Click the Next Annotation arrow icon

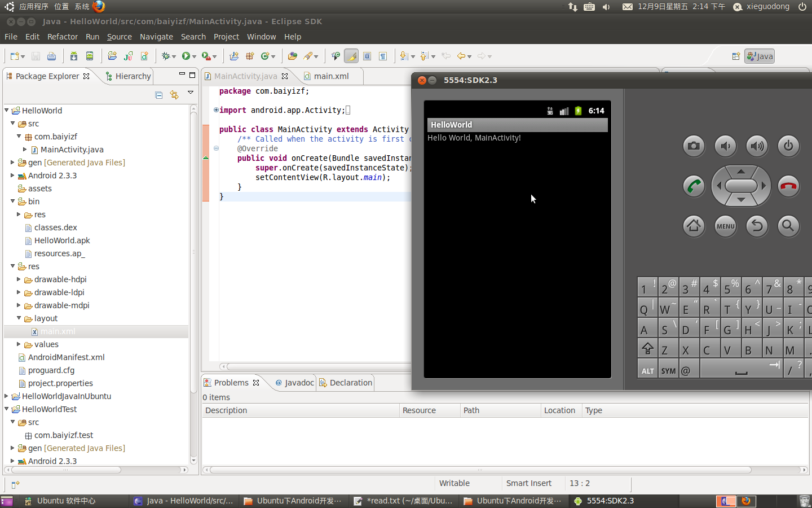pyautogui.click(x=404, y=56)
